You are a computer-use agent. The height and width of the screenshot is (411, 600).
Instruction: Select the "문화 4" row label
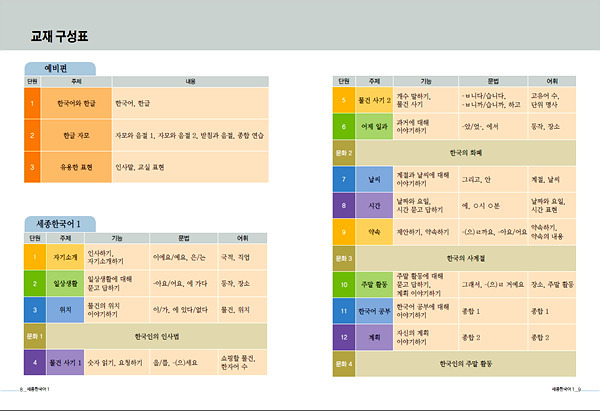(344, 364)
